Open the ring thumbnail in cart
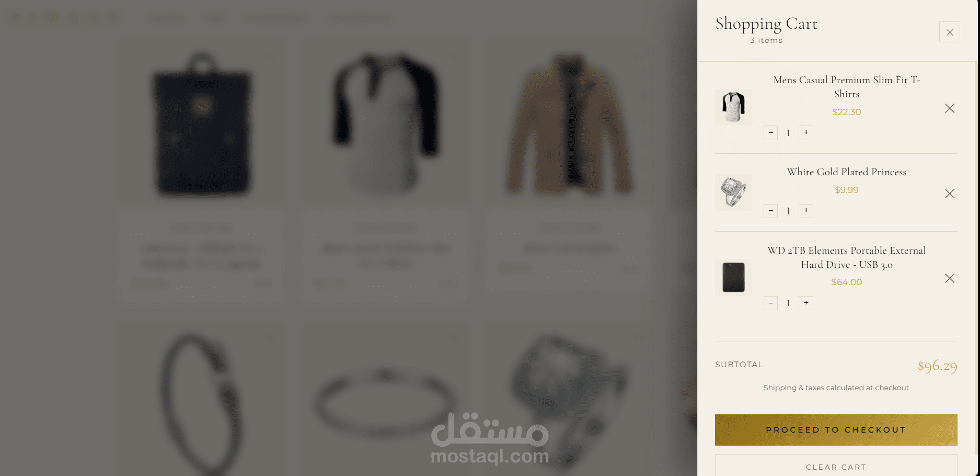Image resolution: width=980 pixels, height=476 pixels. pos(733,192)
